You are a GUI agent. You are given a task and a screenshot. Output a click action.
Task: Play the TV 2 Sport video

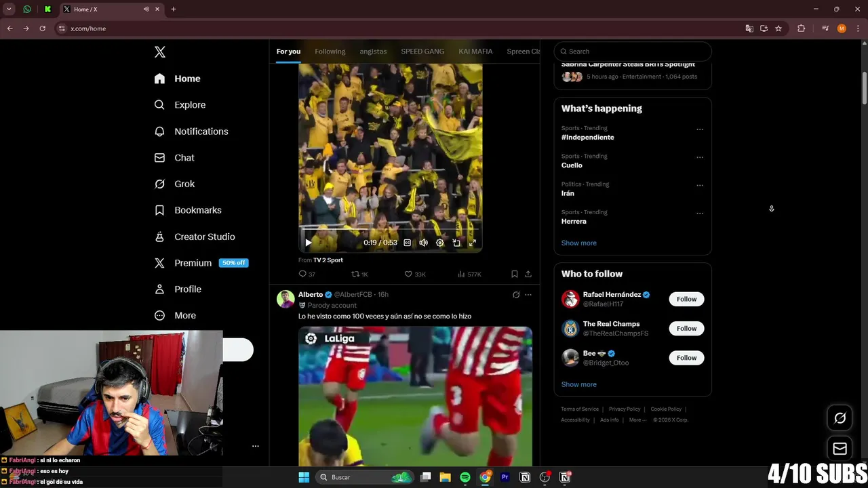pyautogui.click(x=308, y=243)
